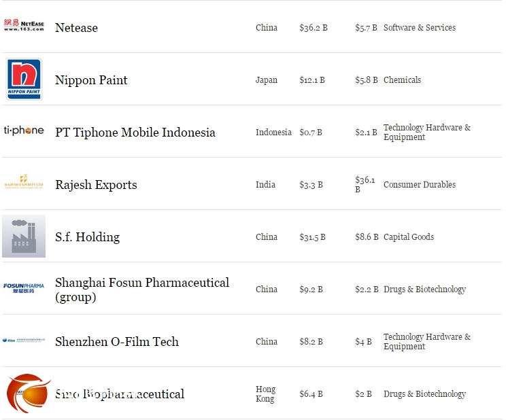Click the Consumer Durables industry text
508x420 pixels.
click(419, 185)
